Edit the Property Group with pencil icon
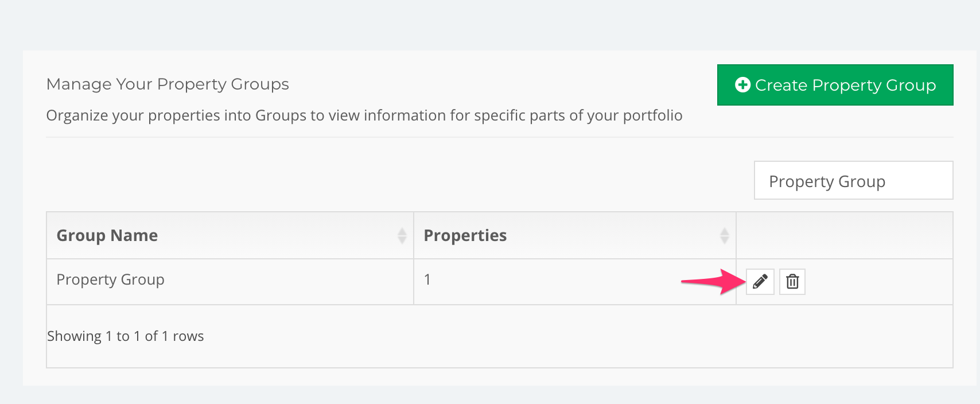 pyautogui.click(x=760, y=282)
